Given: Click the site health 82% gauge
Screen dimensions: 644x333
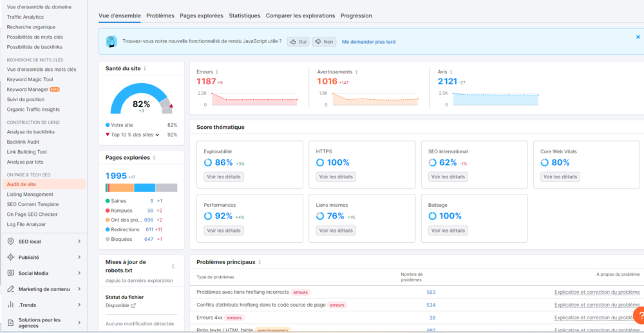Looking at the screenshot, I should tap(141, 99).
